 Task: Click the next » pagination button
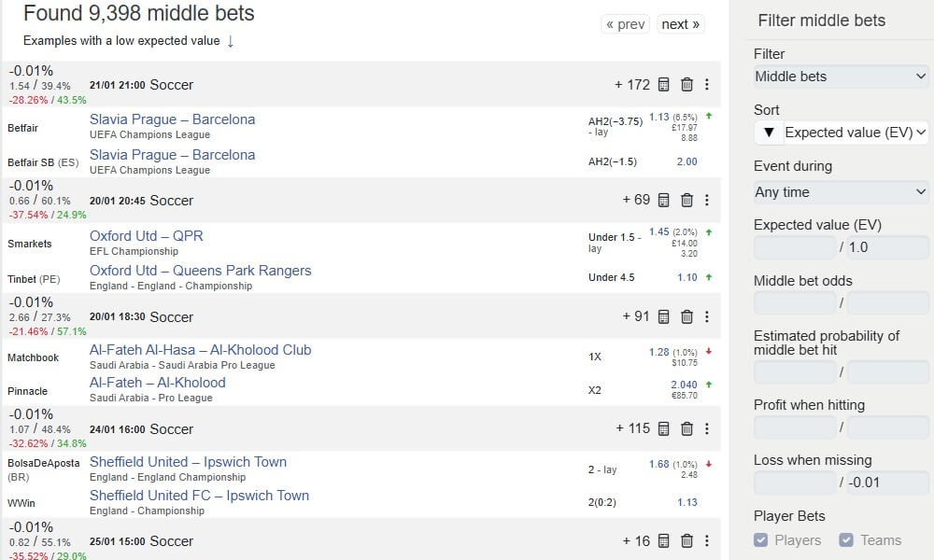coord(680,23)
